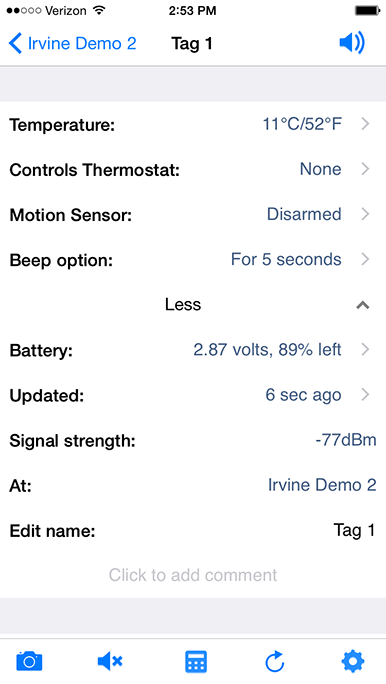Open Beep option For 5 seconds
This screenshot has height=684, width=386.
tap(286, 260)
